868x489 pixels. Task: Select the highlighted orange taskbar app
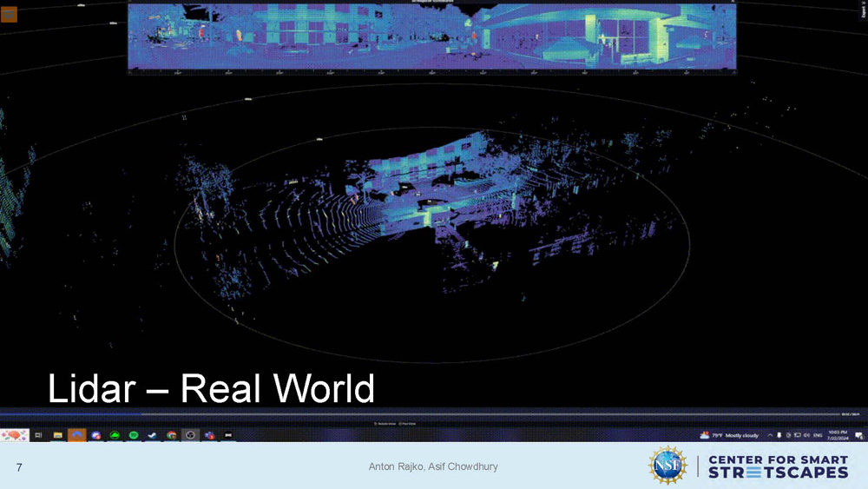77,435
